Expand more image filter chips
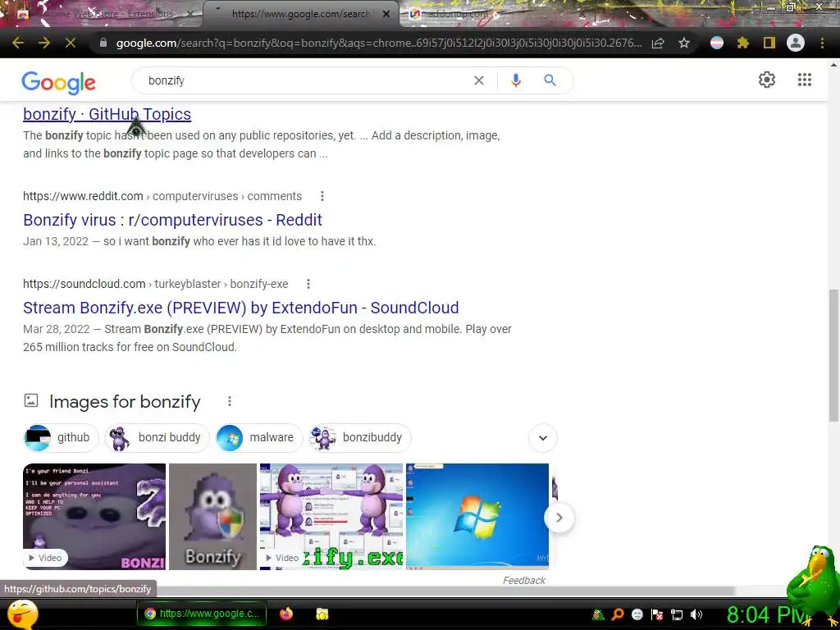Image resolution: width=840 pixels, height=630 pixels. tap(543, 438)
